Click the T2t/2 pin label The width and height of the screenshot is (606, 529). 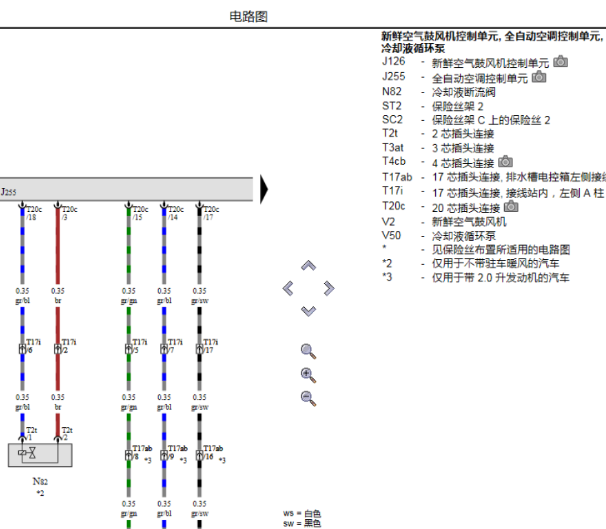point(67,434)
